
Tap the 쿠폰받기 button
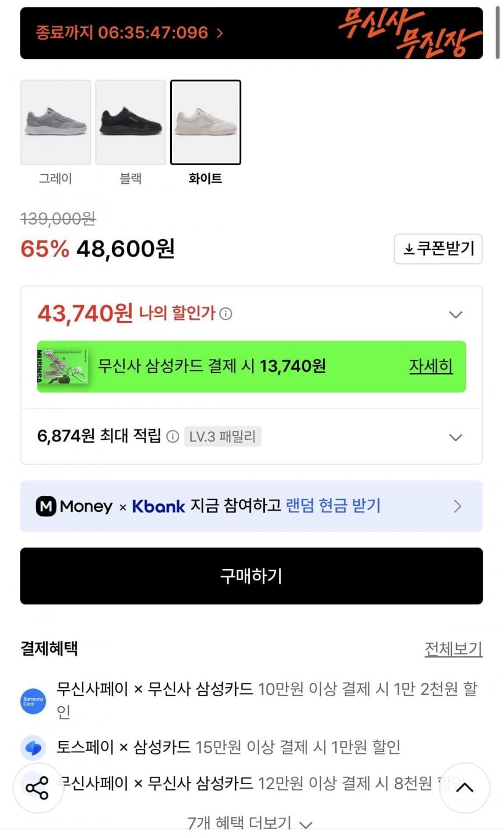[x=438, y=249]
